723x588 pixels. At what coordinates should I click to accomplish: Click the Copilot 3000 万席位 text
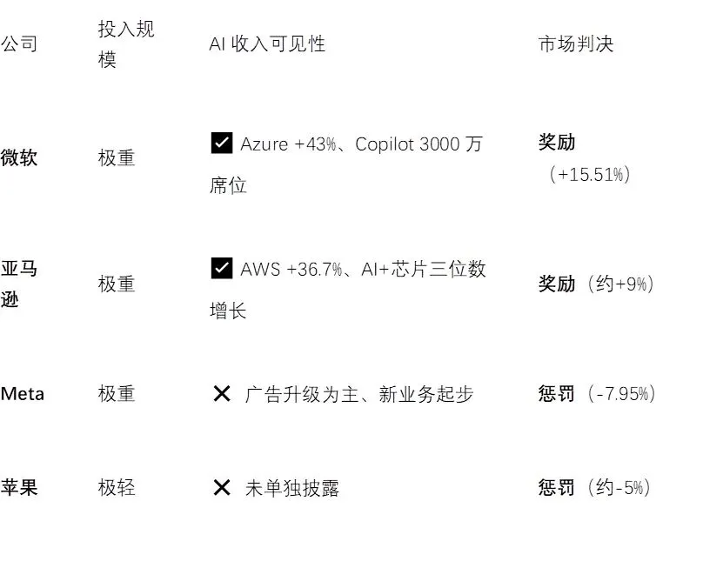tap(346, 164)
